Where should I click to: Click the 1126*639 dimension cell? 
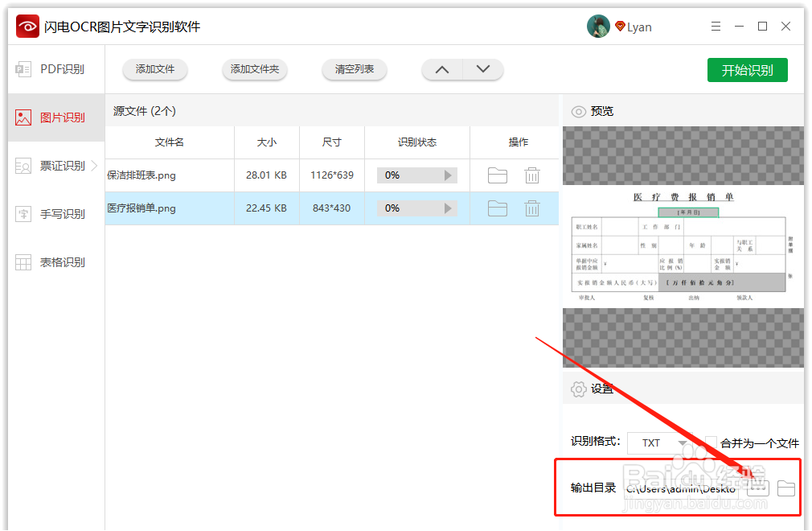pos(332,175)
